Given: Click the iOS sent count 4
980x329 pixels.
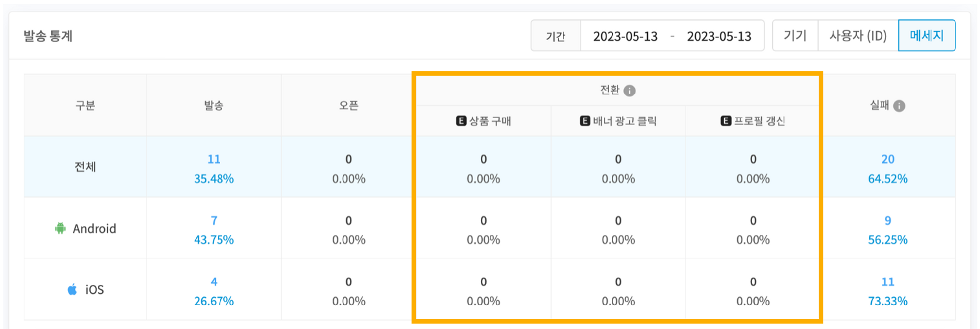Looking at the screenshot, I should click(x=214, y=282).
